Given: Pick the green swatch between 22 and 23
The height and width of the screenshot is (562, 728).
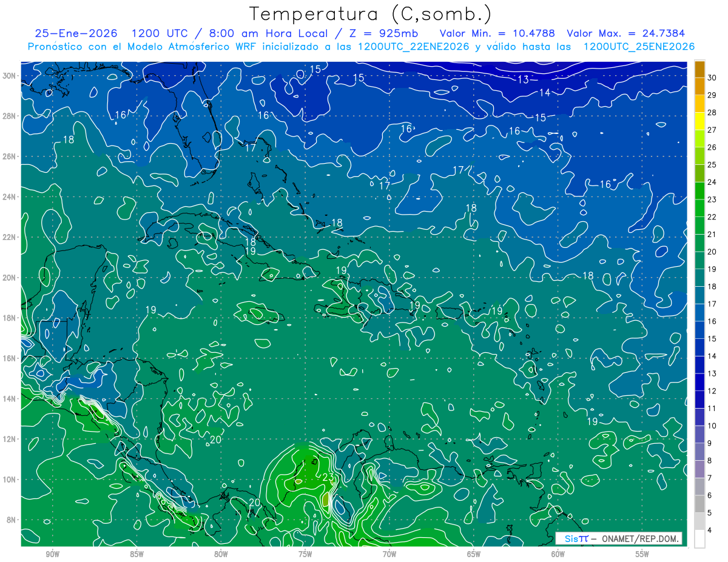Looking at the screenshot, I should click(x=699, y=209).
